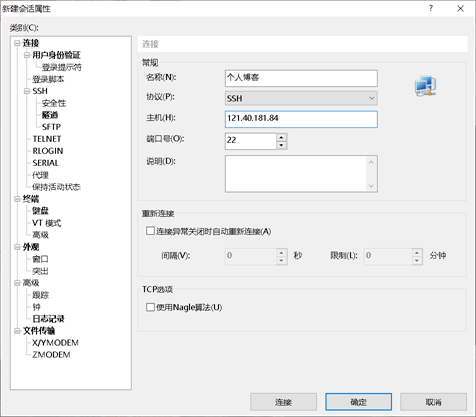Screen dimensions: 476x417
Task: Click the 连接 connect button
Action: [283, 402]
